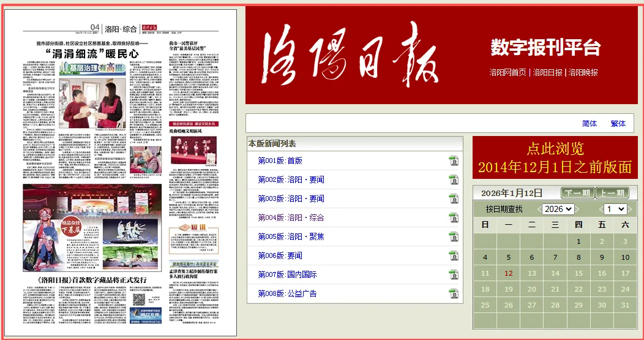Image resolution: width=644 pixels, height=340 pixels.
Task: Open the article 孟津查处3起涉烟花爆竹案
Action: [193, 274]
